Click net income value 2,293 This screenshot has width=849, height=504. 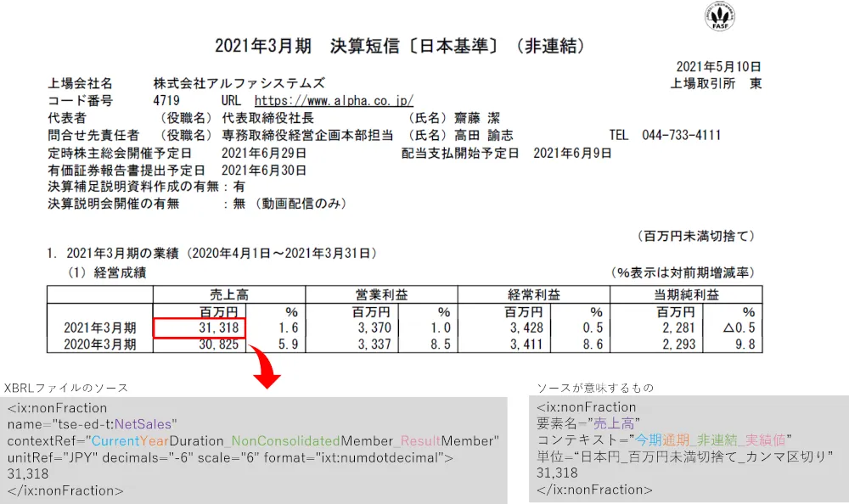point(678,344)
